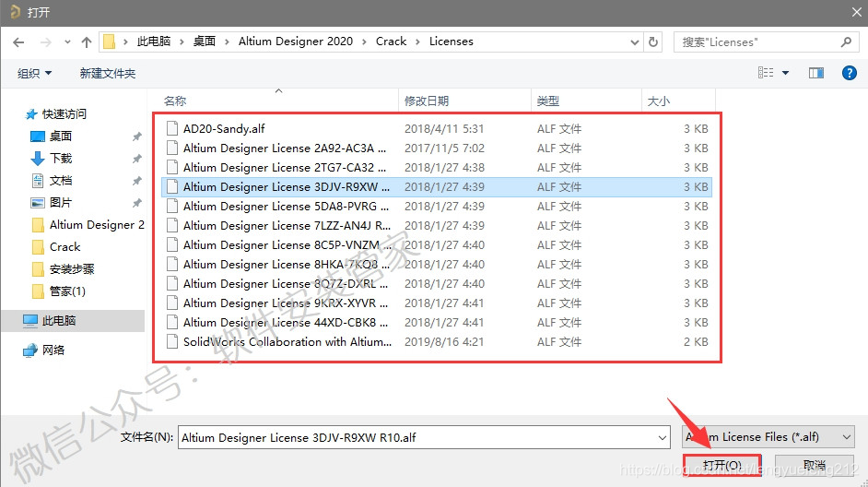Click file icon of AD20-Sandy.alf

[172, 128]
